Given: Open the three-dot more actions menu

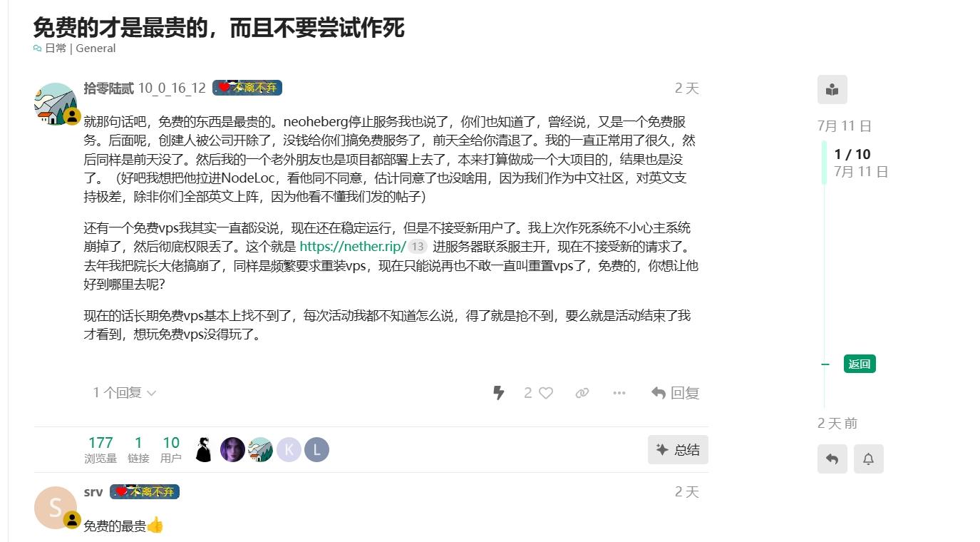Looking at the screenshot, I should tap(619, 393).
